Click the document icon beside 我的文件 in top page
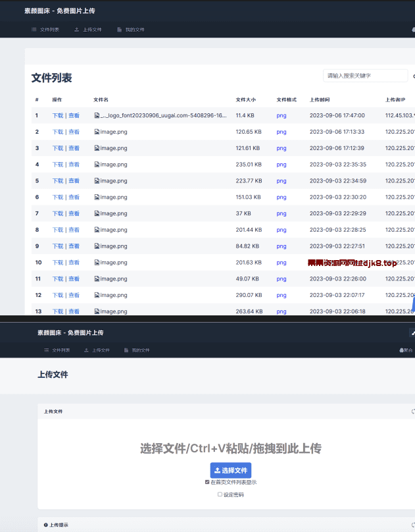This screenshot has width=415, height=532. click(119, 30)
